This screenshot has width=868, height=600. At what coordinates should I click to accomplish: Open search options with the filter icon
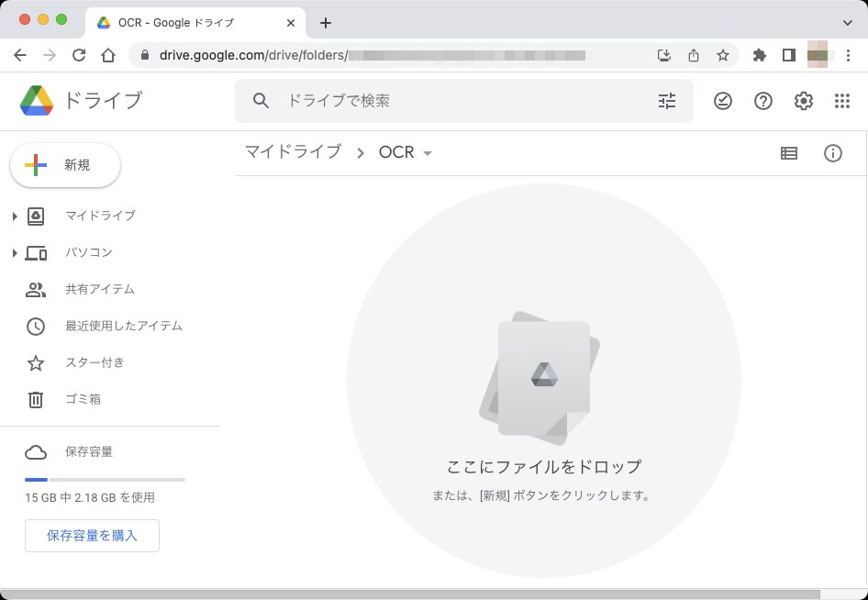pyautogui.click(x=667, y=101)
